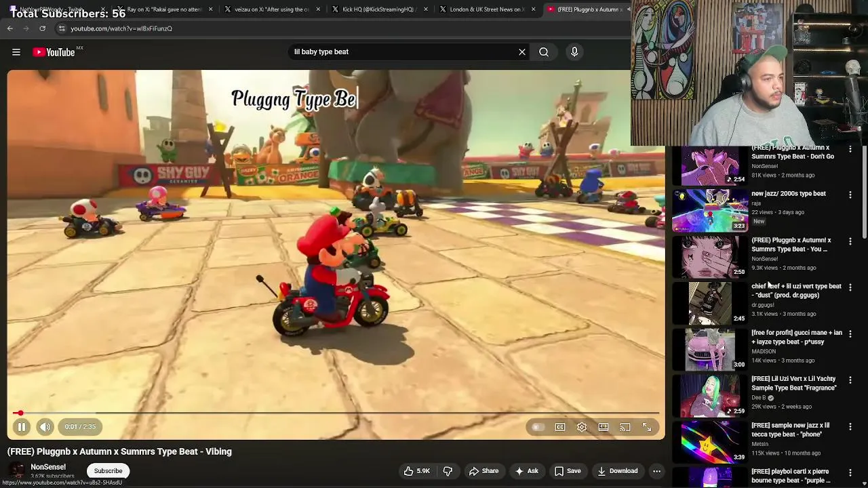Open the player settings gear

582,427
